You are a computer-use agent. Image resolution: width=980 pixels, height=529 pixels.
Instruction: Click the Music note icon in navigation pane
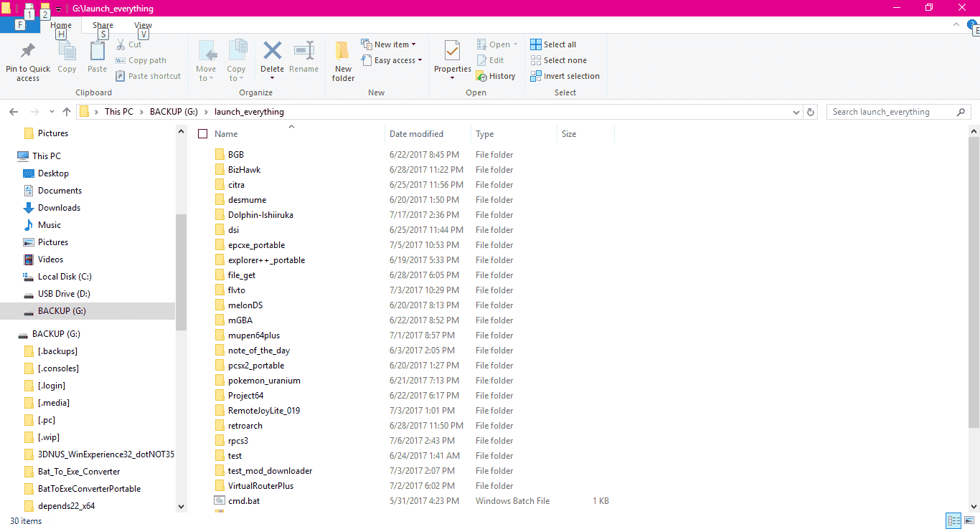click(29, 225)
